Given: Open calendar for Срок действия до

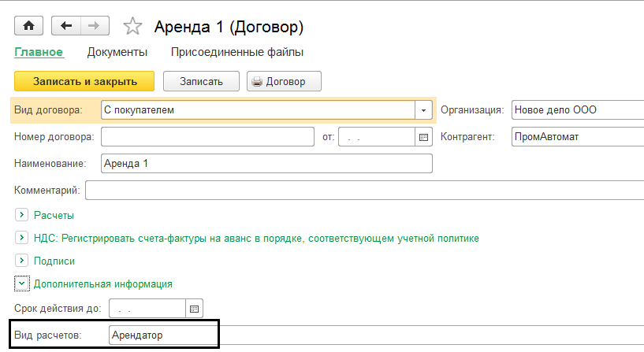Looking at the screenshot, I should click(195, 308).
